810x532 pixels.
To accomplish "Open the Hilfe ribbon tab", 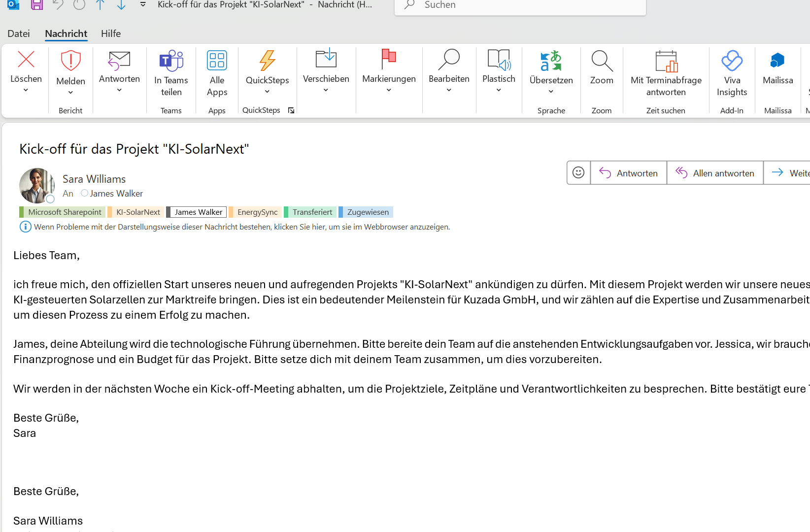I will click(x=111, y=33).
